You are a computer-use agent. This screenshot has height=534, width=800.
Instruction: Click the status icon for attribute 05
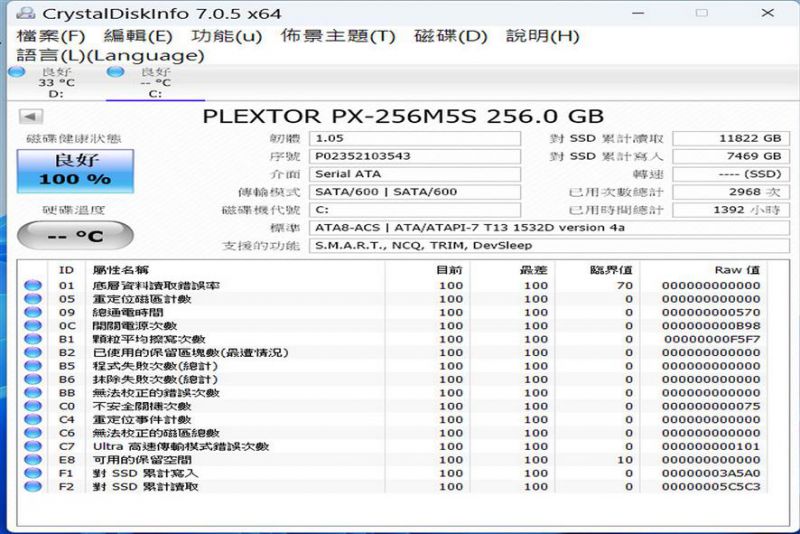tap(33, 299)
